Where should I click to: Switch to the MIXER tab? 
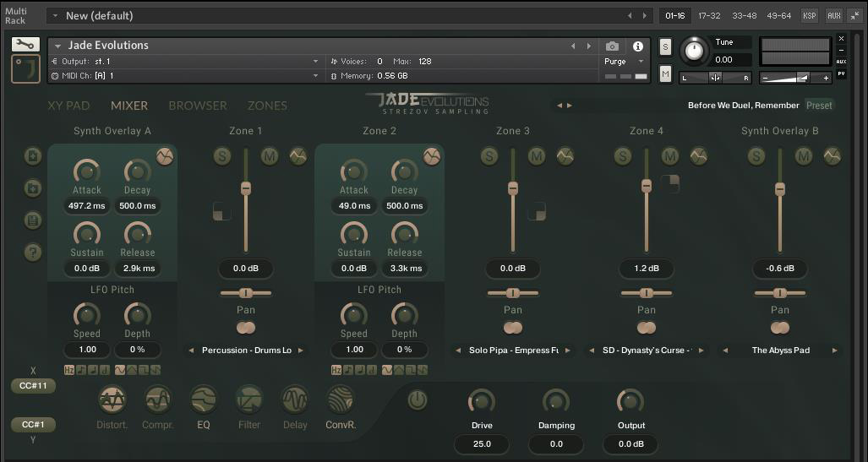(129, 106)
